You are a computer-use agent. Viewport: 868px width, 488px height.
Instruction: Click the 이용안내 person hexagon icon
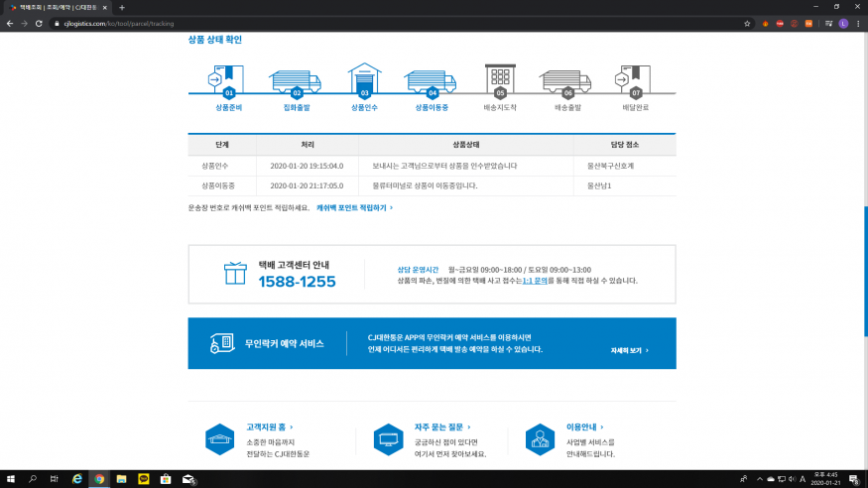tap(540, 438)
